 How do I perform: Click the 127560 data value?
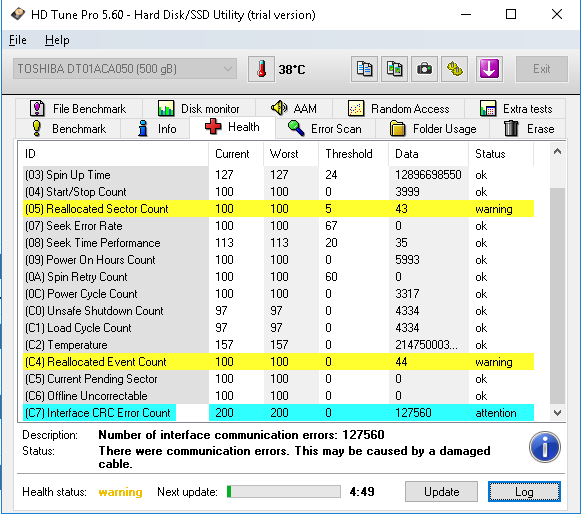point(413,413)
